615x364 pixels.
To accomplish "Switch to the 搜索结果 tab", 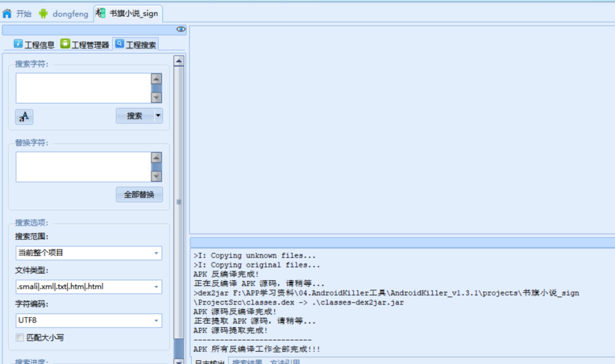I will coord(247,361).
